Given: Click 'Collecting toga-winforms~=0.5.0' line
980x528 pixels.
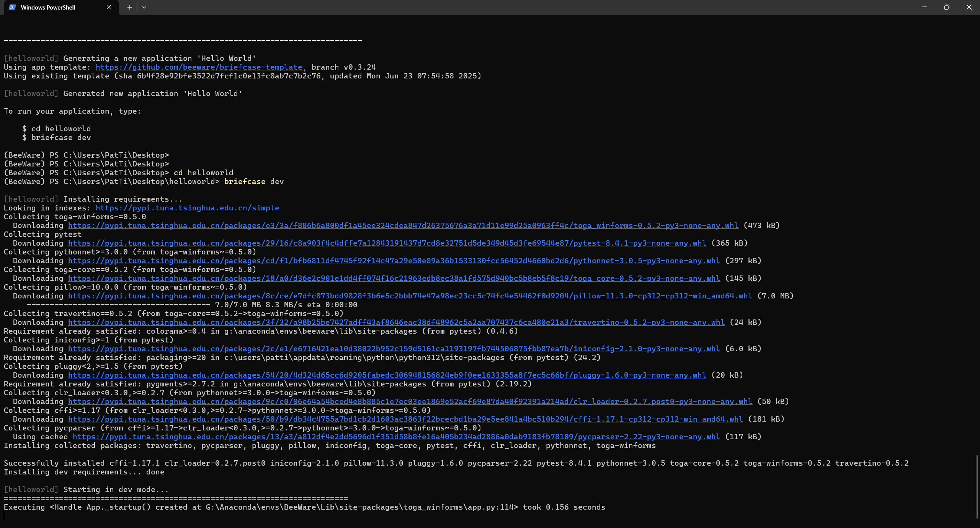Looking at the screenshot, I should (75, 217).
